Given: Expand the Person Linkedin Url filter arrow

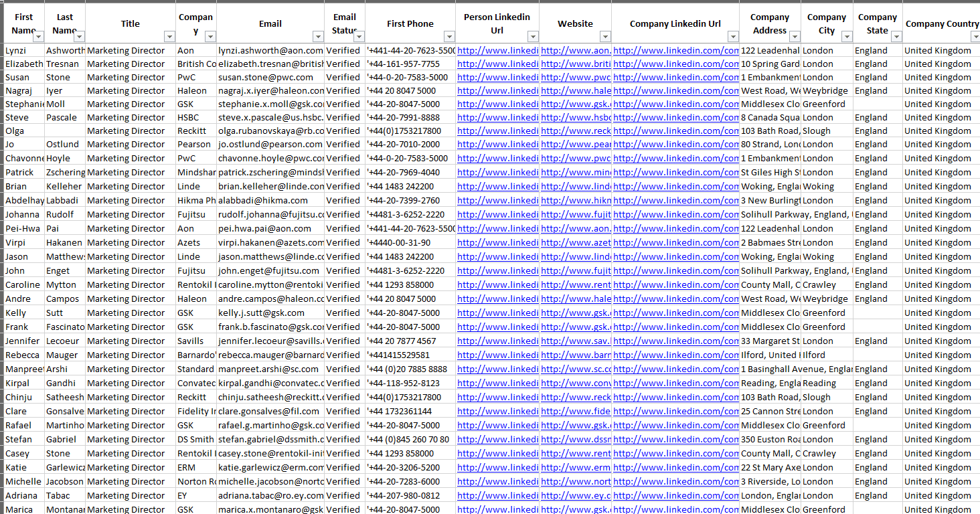Looking at the screenshot, I should [x=533, y=37].
